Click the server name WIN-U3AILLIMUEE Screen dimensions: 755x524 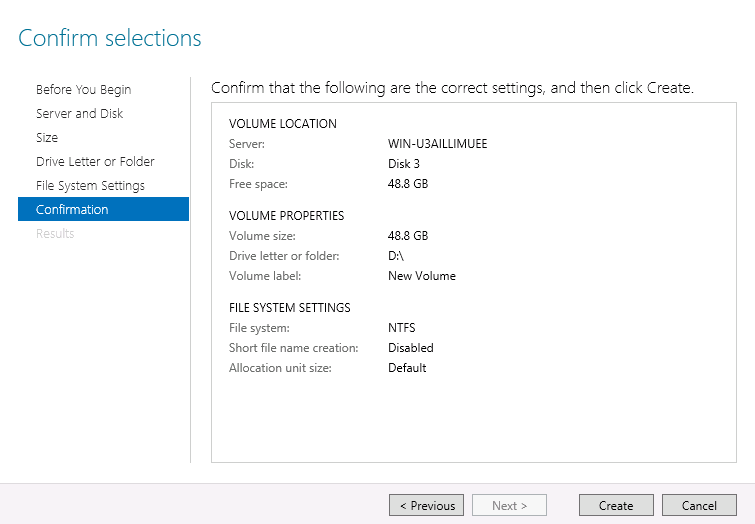tap(437, 144)
